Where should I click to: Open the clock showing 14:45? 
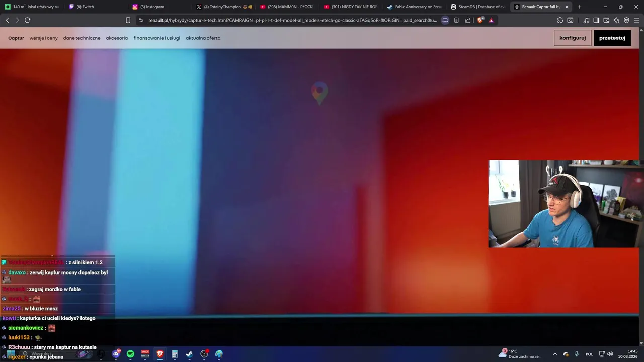(x=628, y=354)
